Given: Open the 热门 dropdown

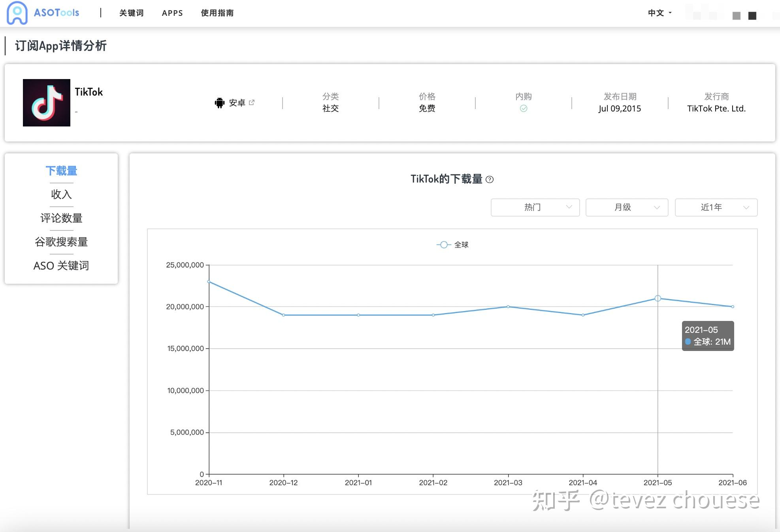Looking at the screenshot, I should (x=535, y=208).
